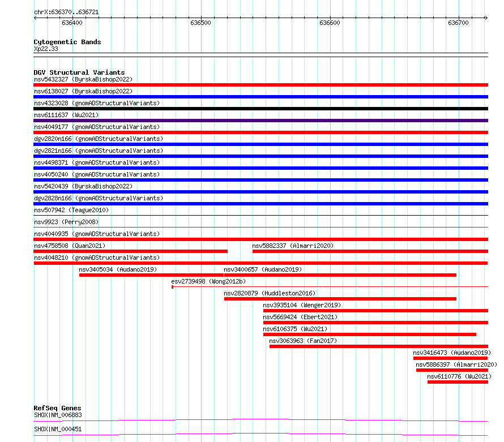
Task: Click the Cytogenetic Bands track heading
Action: (67, 42)
